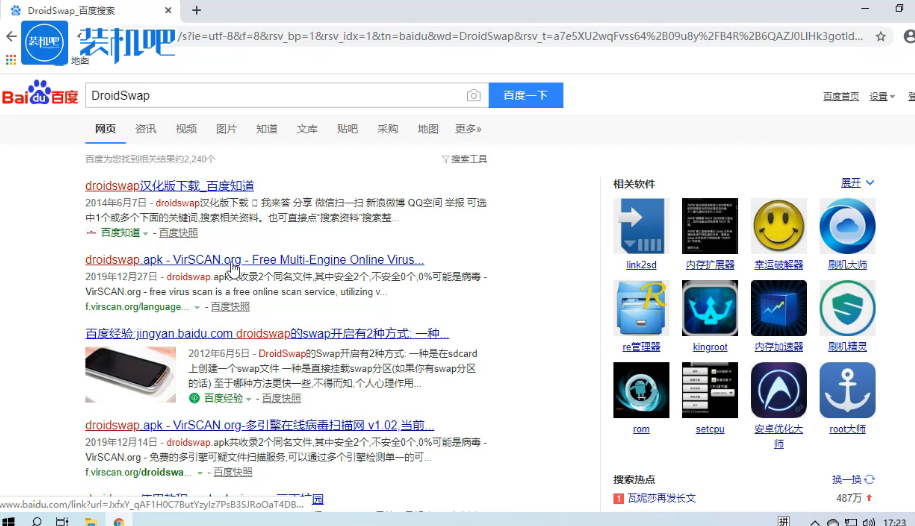Bookmark page with the star icon
The image size is (915, 526).
[x=881, y=36]
